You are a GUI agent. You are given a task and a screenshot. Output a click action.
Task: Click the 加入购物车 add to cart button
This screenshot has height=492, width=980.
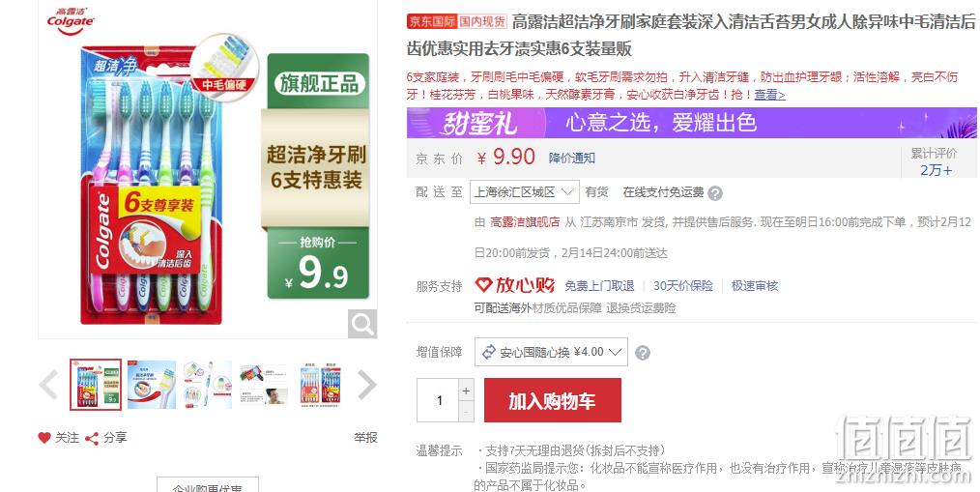tap(553, 401)
